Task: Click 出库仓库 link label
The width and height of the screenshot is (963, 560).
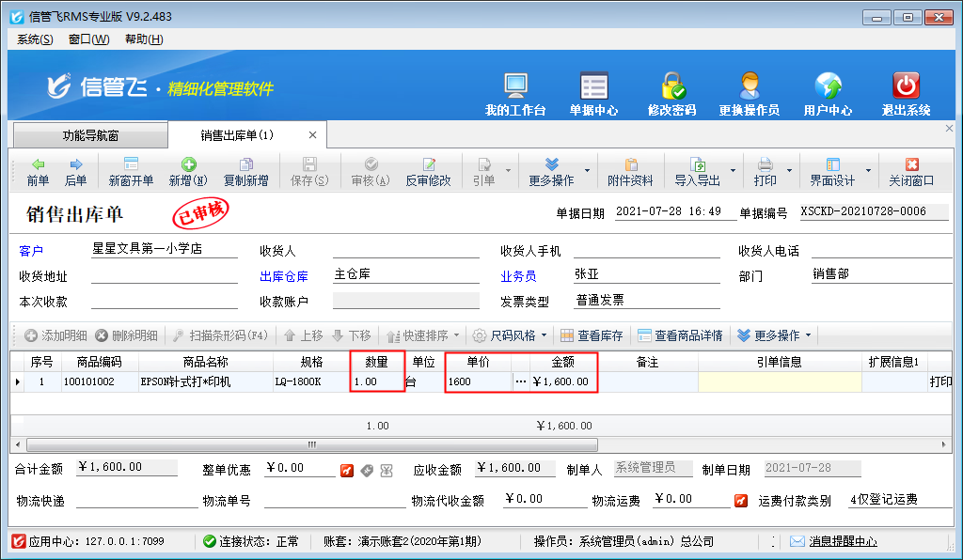Action: tap(284, 276)
